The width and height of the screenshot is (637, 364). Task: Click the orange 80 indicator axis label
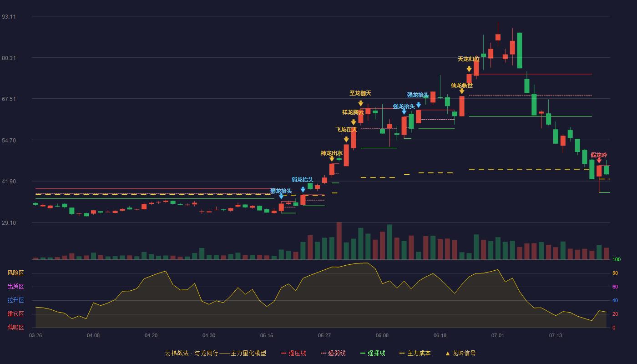615,273
